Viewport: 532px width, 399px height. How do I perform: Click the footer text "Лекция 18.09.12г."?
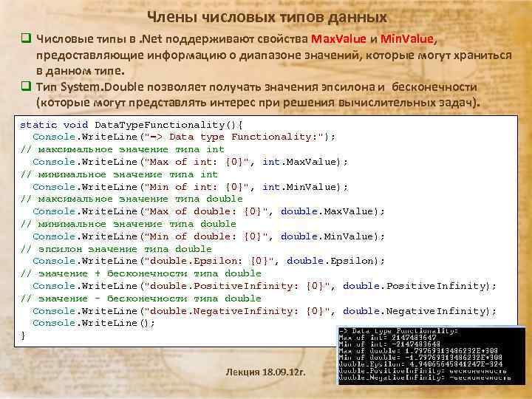266,372
